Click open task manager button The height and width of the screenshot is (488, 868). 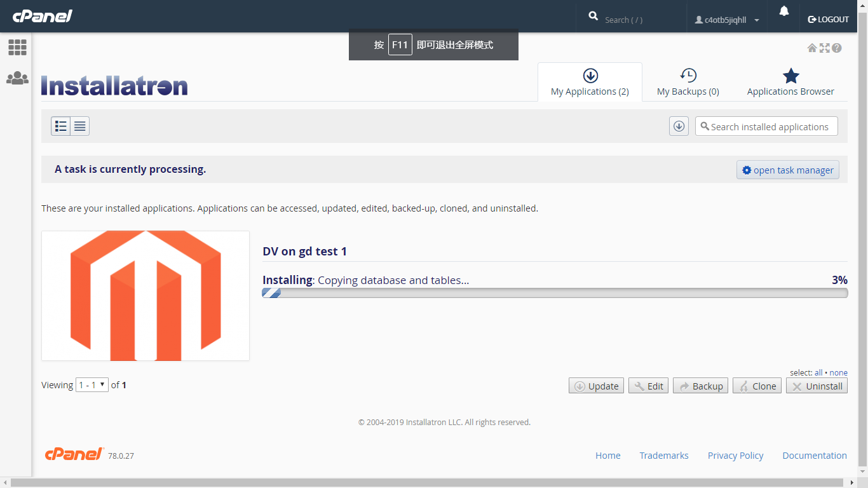click(788, 170)
